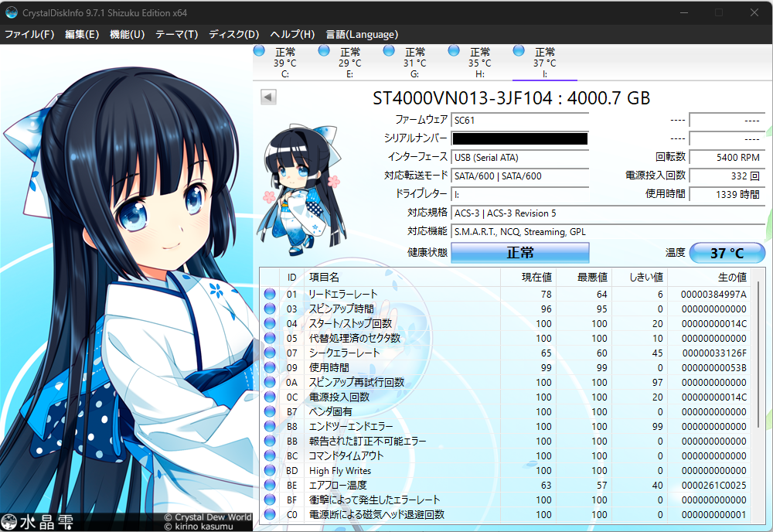Select the I: drive tab at 37 °C
The height and width of the screenshot is (532, 773).
point(545,62)
